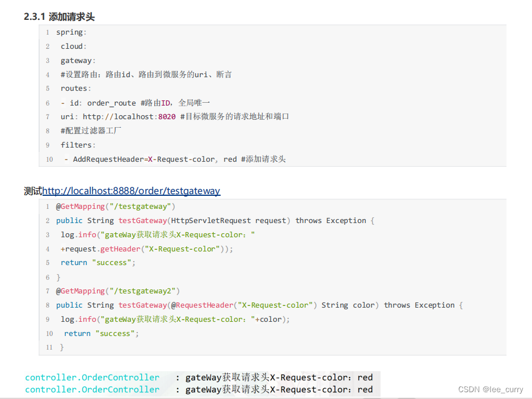Screen dimensions: 532x399
Task: Click the heading '2.3.1 添加请求头'
Action: coord(59,16)
